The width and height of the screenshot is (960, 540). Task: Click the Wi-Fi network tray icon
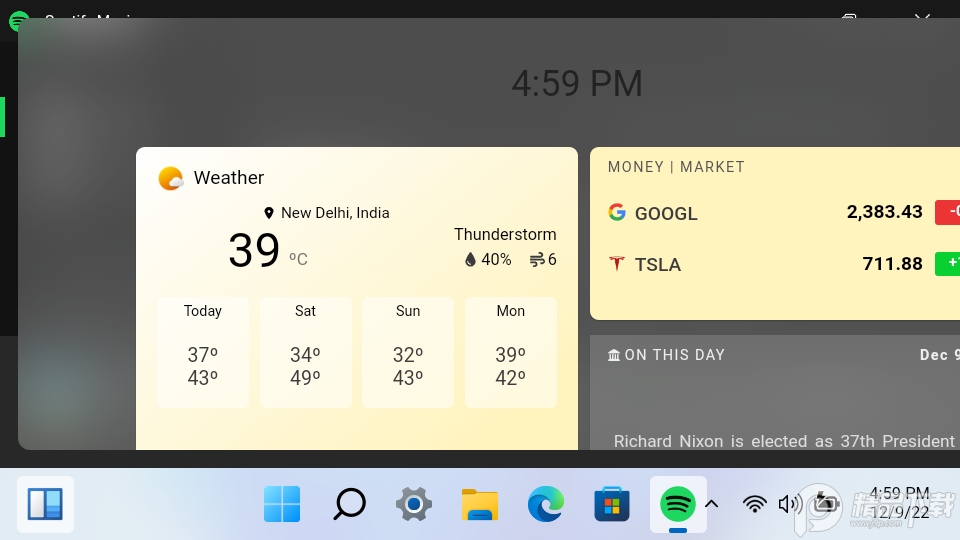tap(755, 504)
